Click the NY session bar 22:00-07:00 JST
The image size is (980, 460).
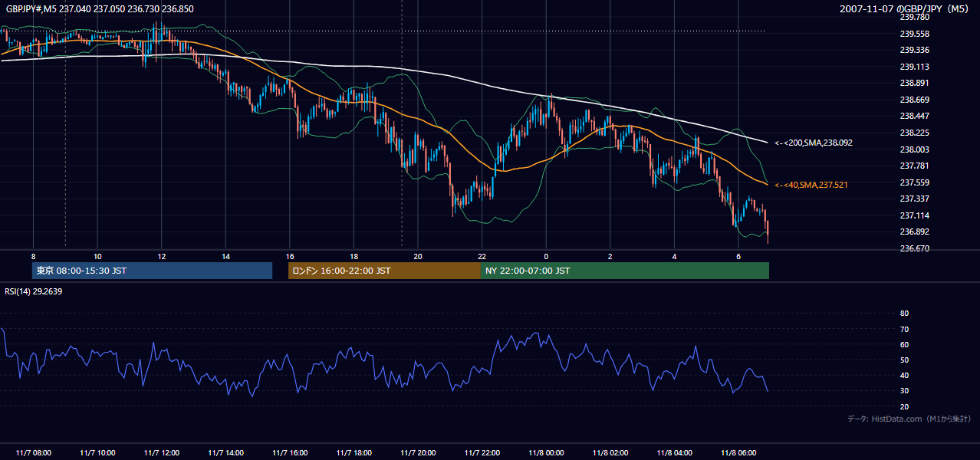[625, 271]
